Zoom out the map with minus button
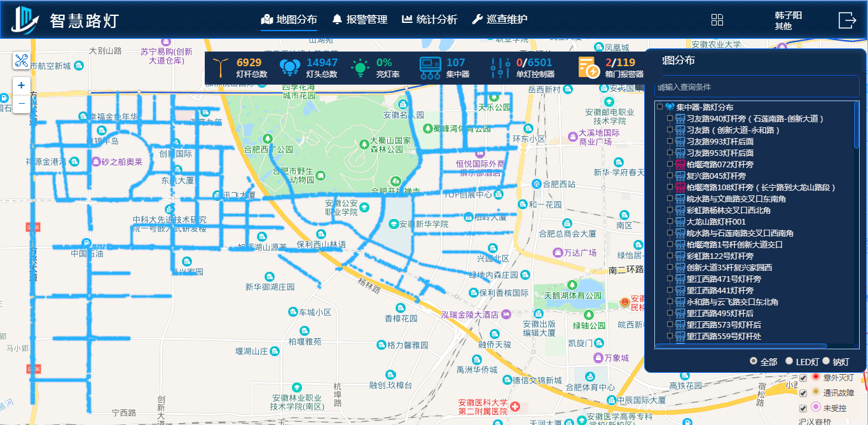The image size is (868, 425). [21, 103]
